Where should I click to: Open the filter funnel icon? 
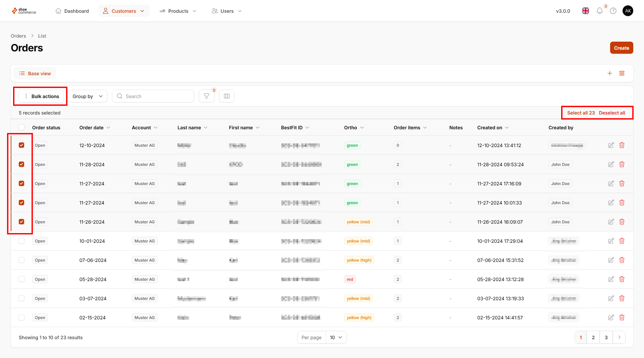click(x=206, y=96)
